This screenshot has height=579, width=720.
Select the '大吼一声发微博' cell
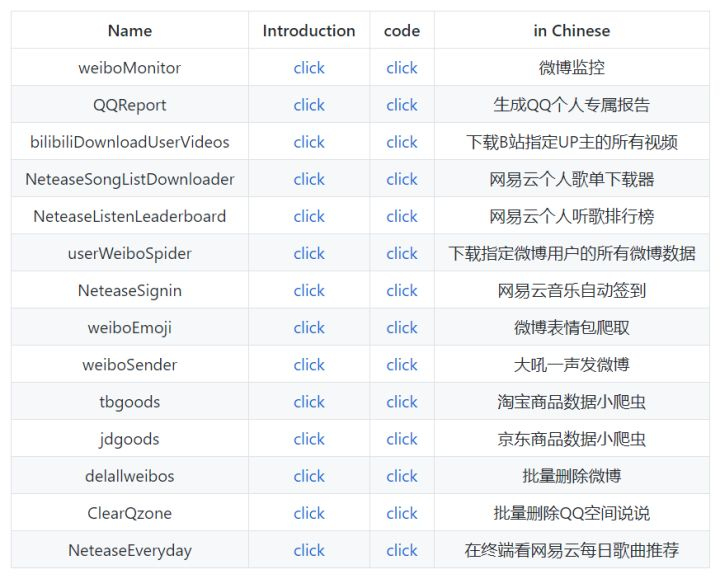[572, 365]
